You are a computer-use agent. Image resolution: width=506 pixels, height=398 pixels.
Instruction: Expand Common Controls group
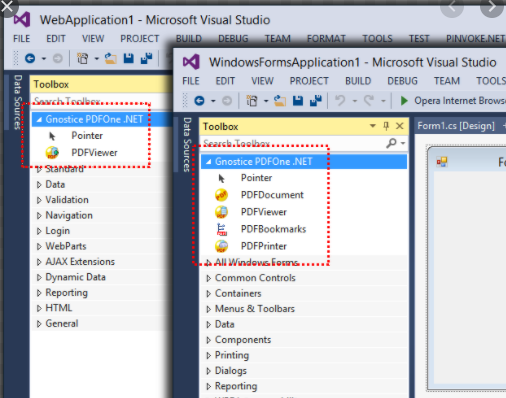pyautogui.click(x=208, y=278)
